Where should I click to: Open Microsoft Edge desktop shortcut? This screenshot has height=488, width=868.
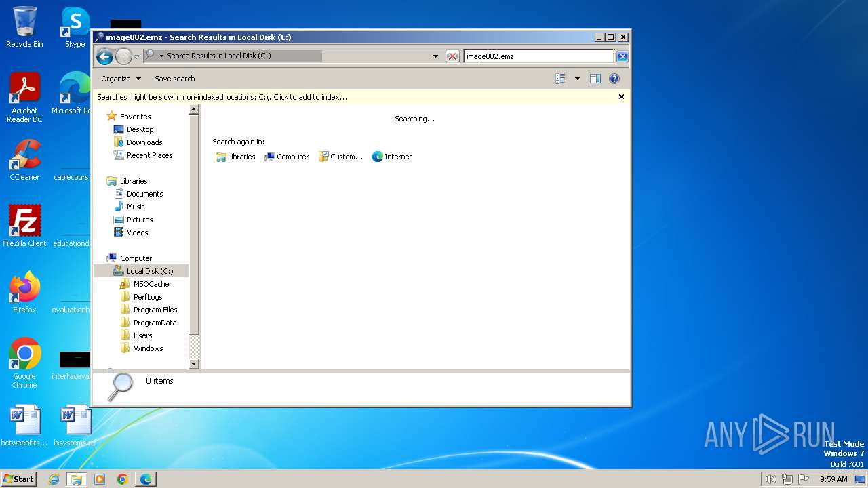[73, 94]
